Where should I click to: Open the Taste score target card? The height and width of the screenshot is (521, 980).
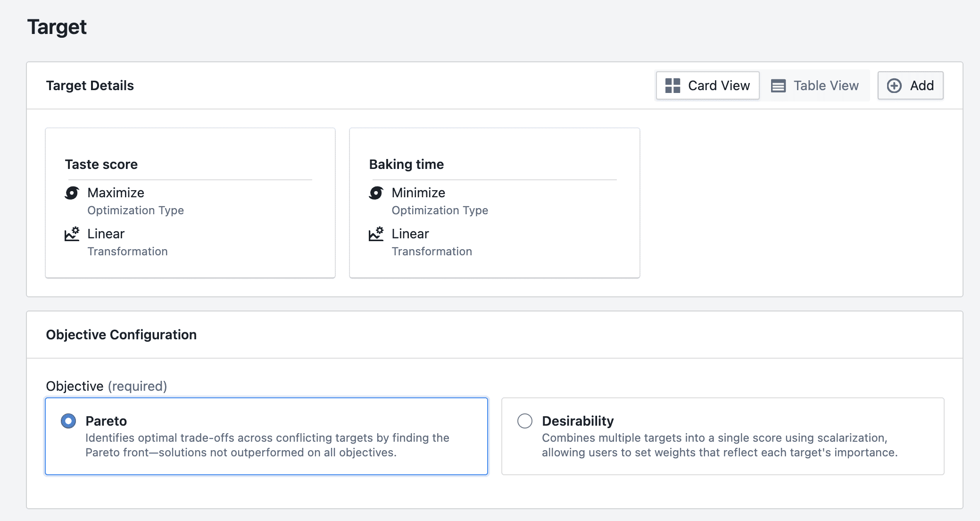tap(190, 203)
